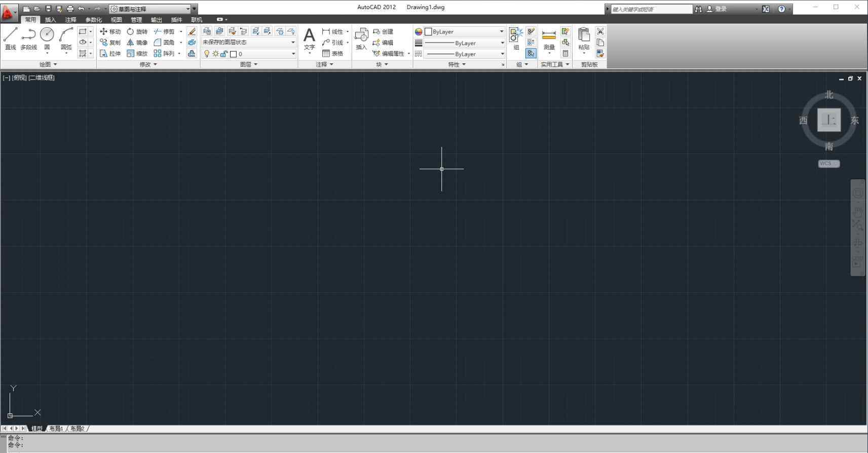Click the Circle (圆) tool icon
This screenshot has height=453, width=868.
pos(47,34)
